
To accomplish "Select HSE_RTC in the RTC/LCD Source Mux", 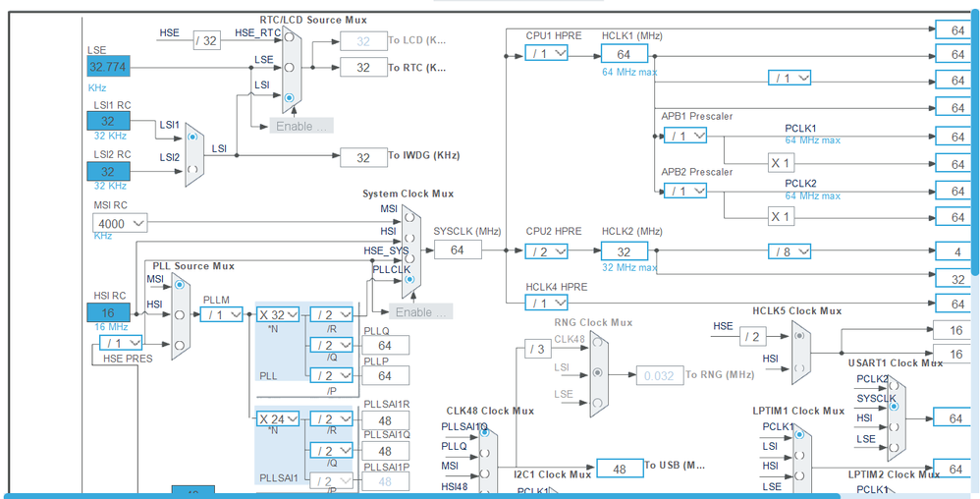I will click(x=289, y=37).
